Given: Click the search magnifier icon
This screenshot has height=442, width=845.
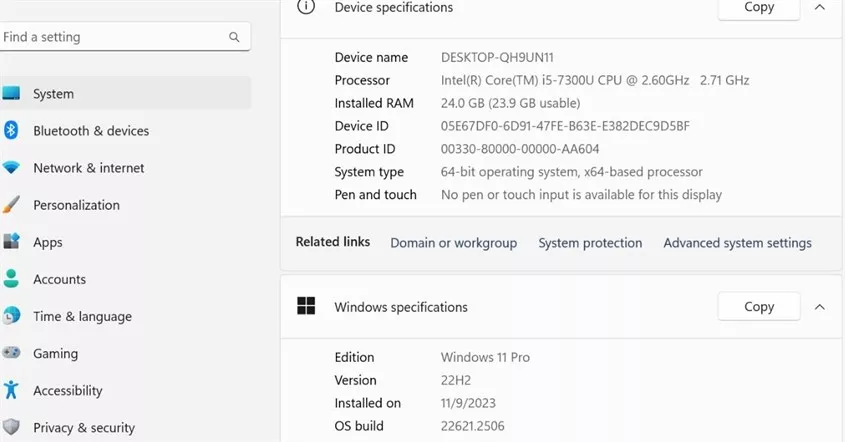Looking at the screenshot, I should [x=234, y=37].
